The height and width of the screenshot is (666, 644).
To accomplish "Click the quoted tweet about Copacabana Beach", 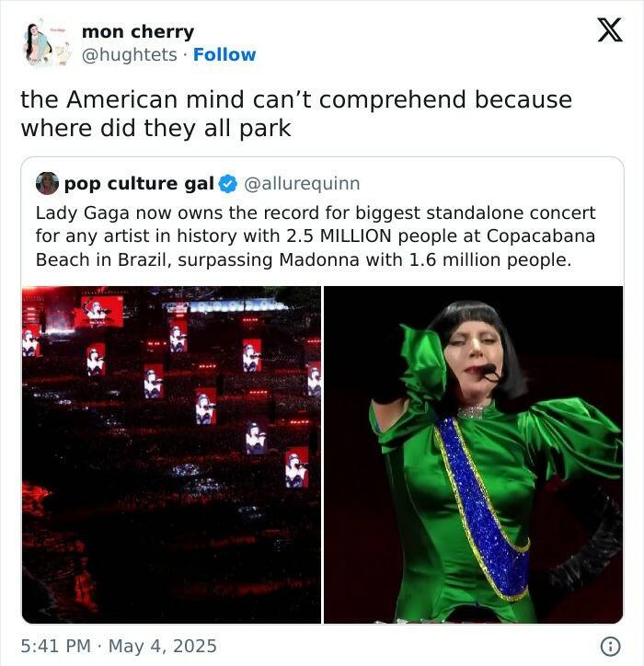I will click(315, 236).
